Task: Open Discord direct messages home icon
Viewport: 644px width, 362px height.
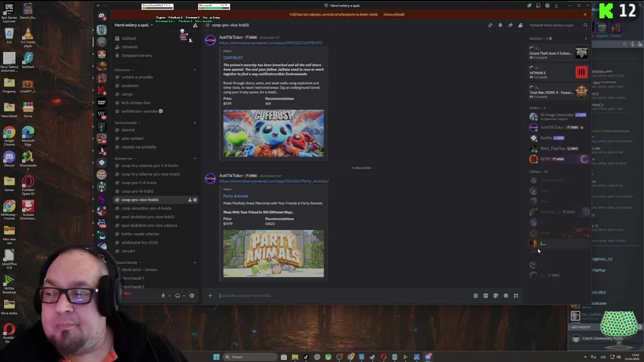Action: tap(102, 16)
